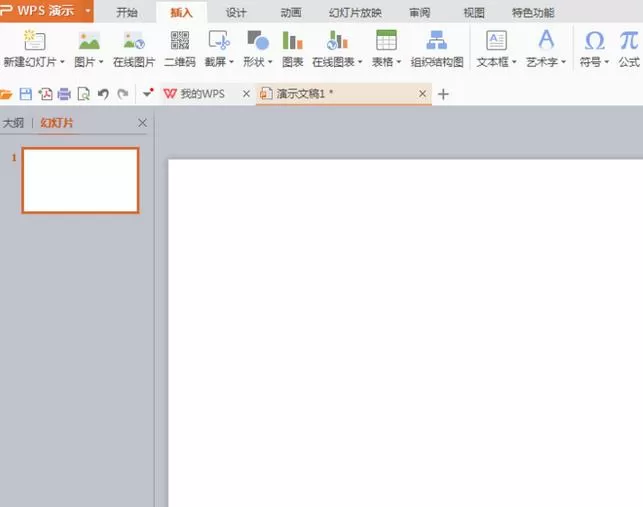The height and width of the screenshot is (507, 643).
Task: Select the 幻灯片 pane tab
Action: 57,123
